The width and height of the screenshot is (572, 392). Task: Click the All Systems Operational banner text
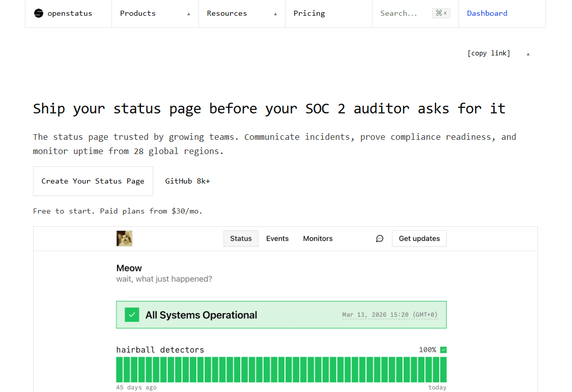coord(202,315)
